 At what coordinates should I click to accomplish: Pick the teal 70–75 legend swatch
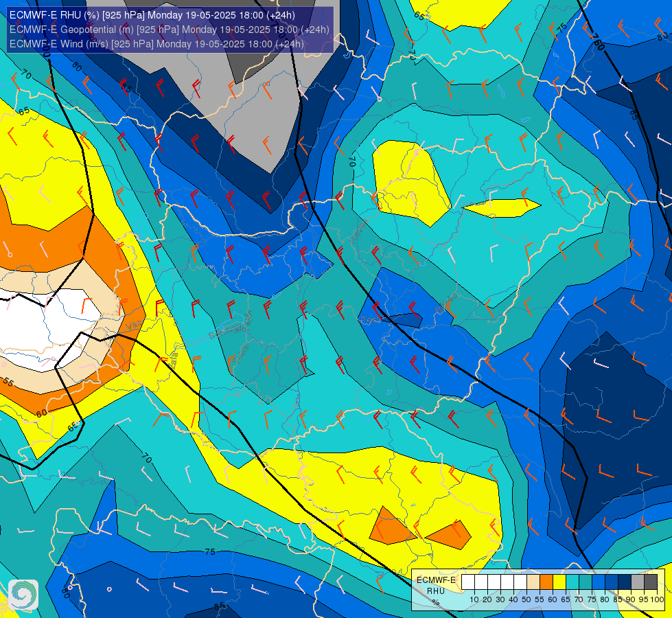586,582
